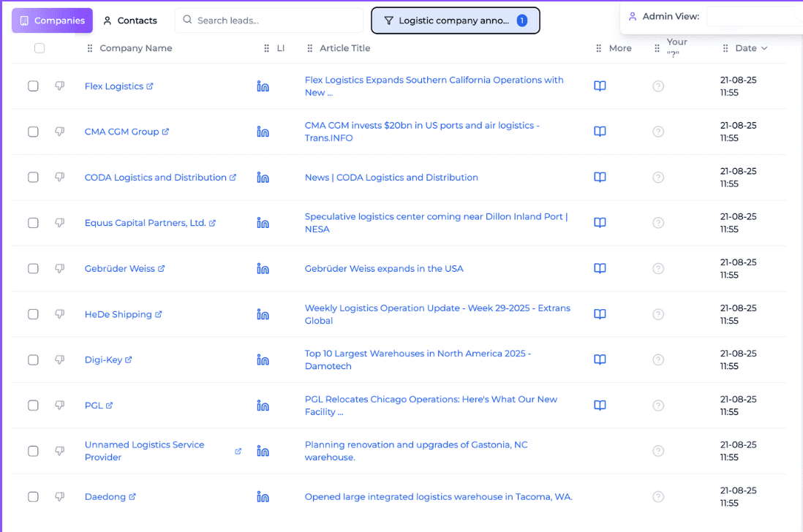Open the Digi-Key company link
This screenshot has width=803, height=532.
pyautogui.click(x=103, y=360)
